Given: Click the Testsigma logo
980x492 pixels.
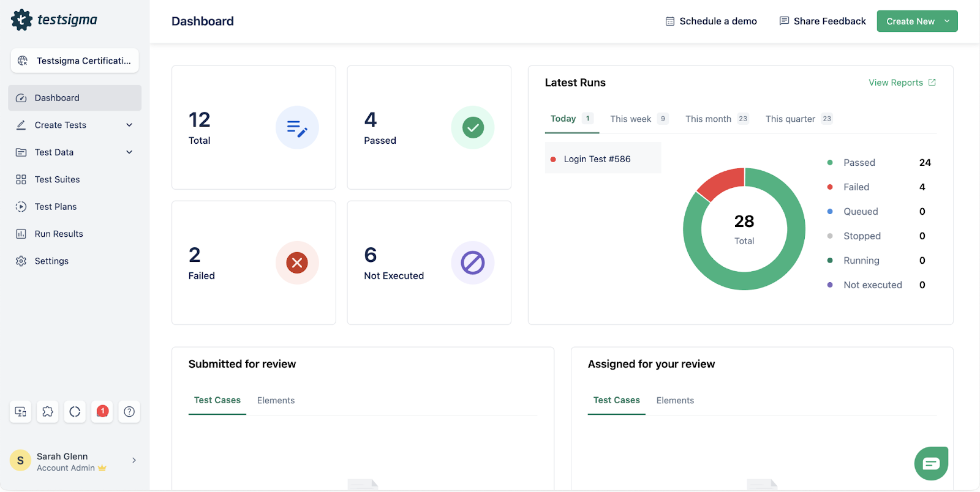Looking at the screenshot, I should tap(54, 20).
